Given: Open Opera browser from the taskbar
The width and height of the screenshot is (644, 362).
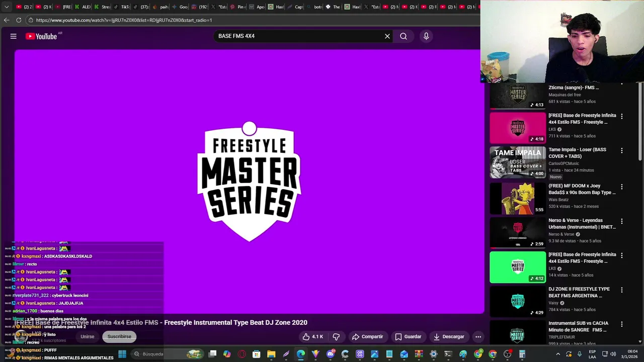Looking at the screenshot, I should 242,354.
